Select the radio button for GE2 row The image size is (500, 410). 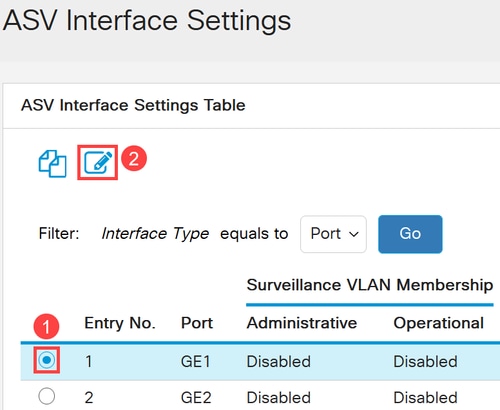pos(47,396)
